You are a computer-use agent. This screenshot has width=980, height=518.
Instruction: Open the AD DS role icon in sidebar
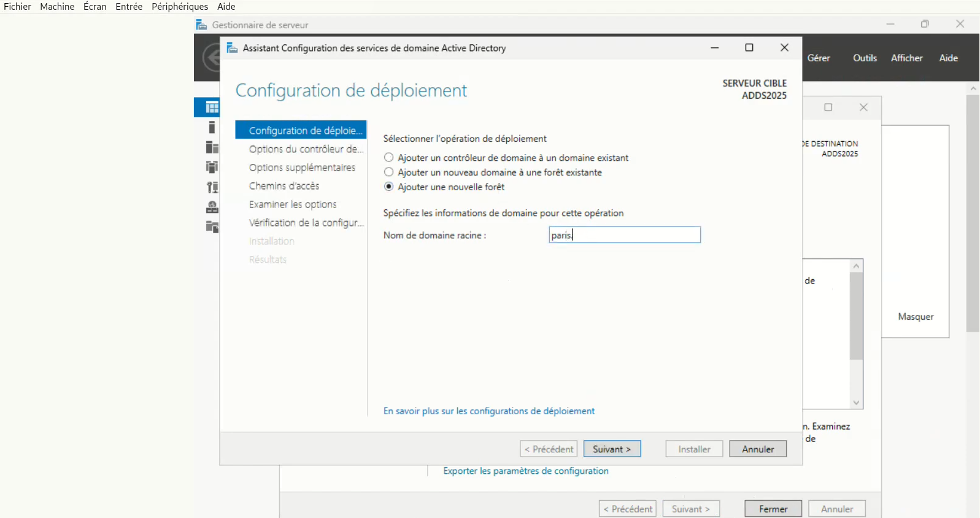coord(212,167)
